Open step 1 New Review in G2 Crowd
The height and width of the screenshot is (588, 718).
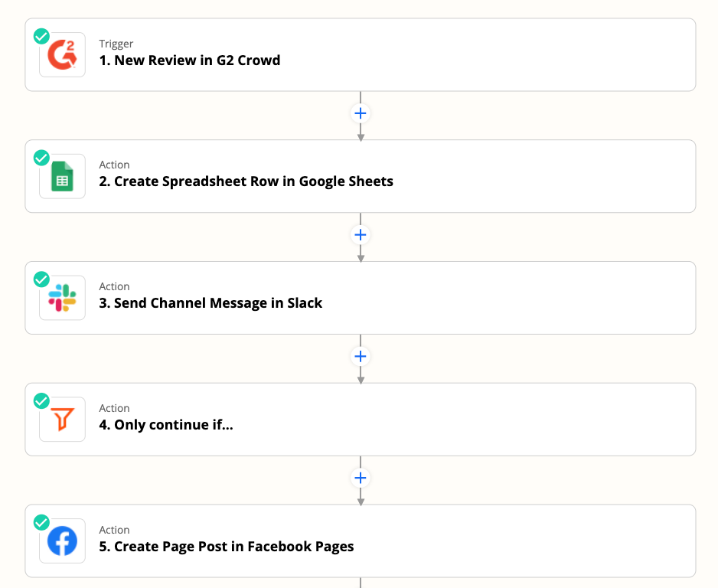(361, 55)
